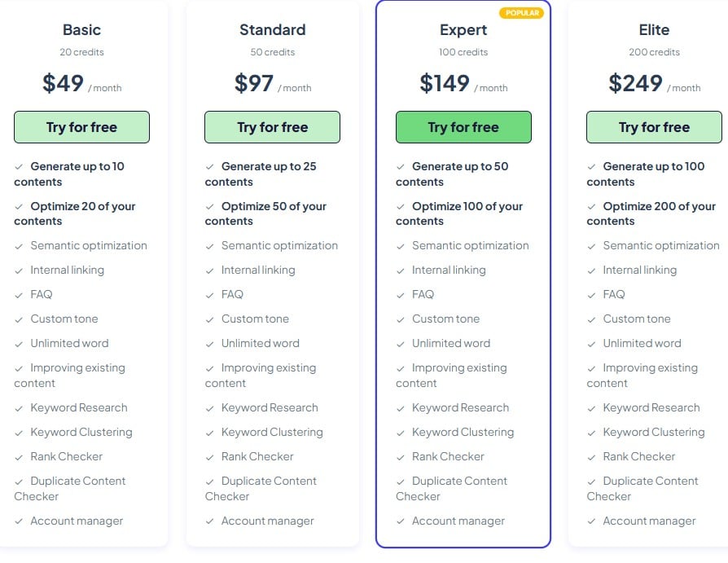Click the checkmark beside FAQ in Expert

click(x=400, y=294)
